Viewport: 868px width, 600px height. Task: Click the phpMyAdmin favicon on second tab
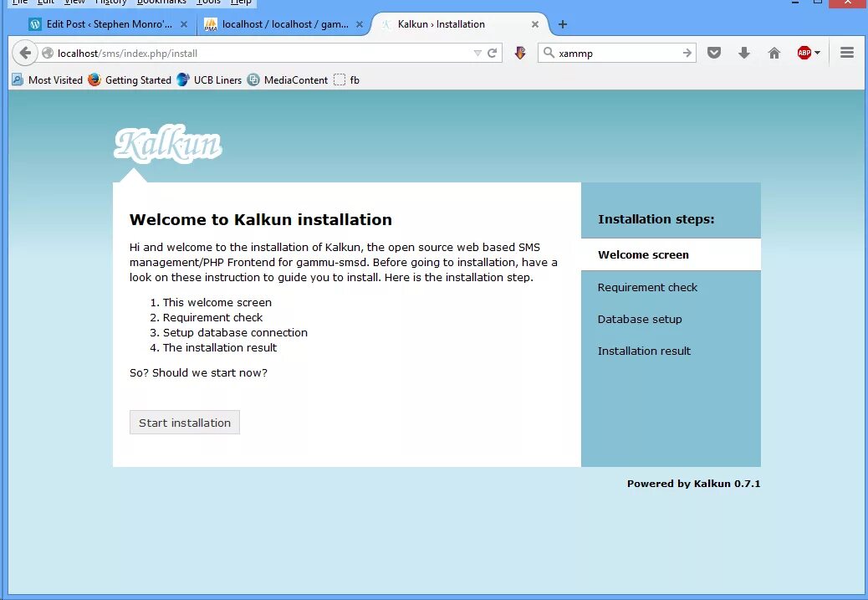pyautogui.click(x=211, y=24)
